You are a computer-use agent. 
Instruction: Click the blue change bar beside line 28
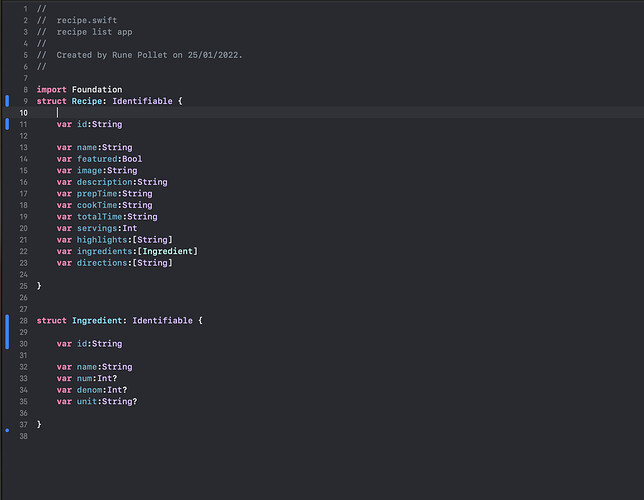click(x=7, y=332)
